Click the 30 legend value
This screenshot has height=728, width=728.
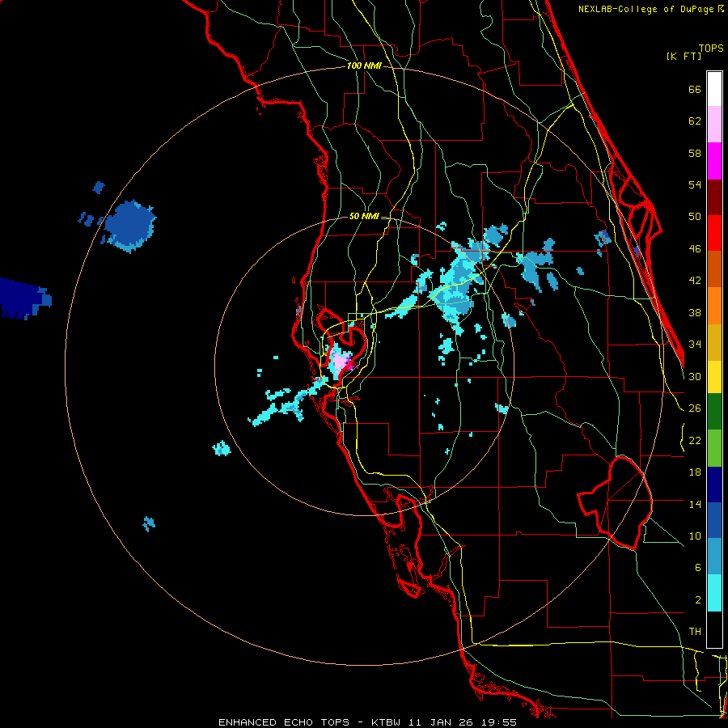[695, 376]
